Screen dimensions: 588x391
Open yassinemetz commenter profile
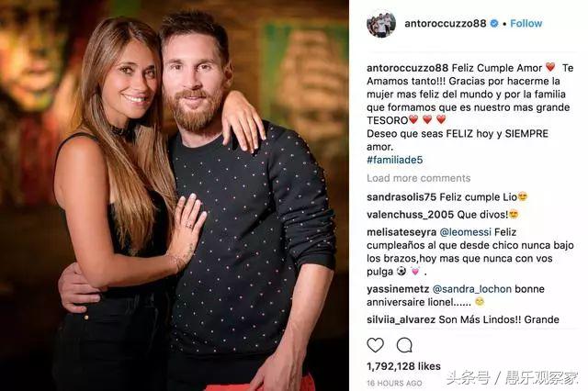tap(398, 289)
